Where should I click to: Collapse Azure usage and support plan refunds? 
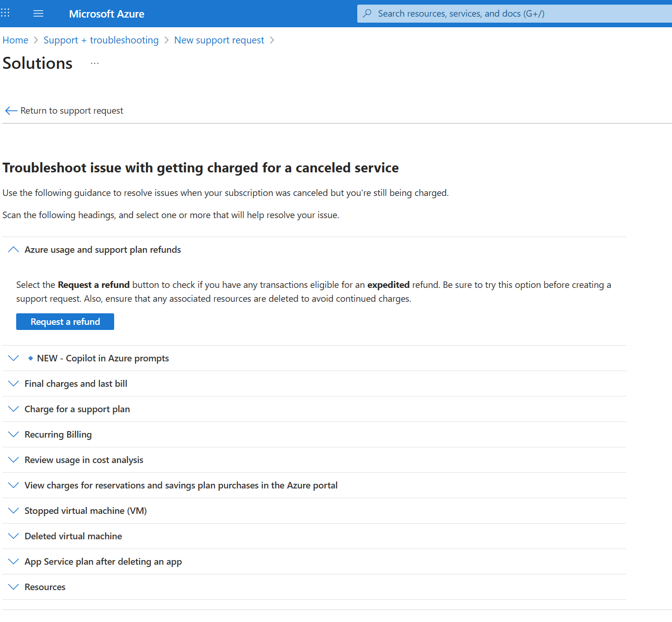[314, 250]
